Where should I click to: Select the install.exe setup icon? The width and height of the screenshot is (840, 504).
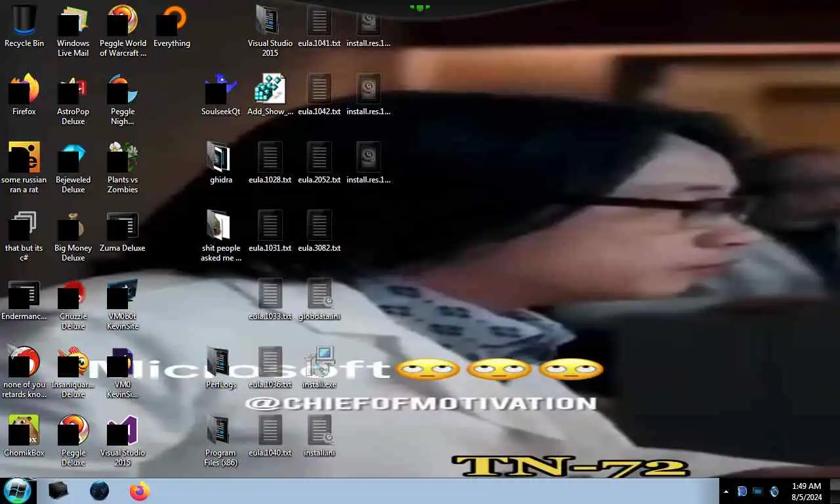[x=319, y=367]
